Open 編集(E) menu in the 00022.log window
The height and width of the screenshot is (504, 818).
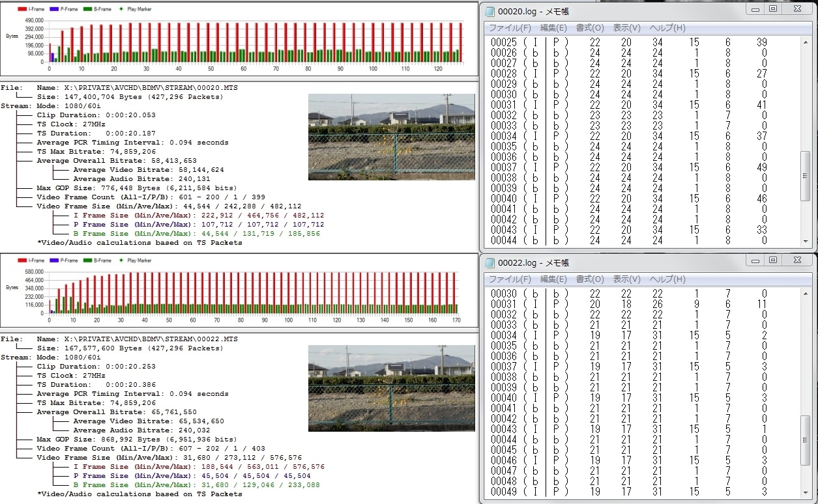point(553,279)
